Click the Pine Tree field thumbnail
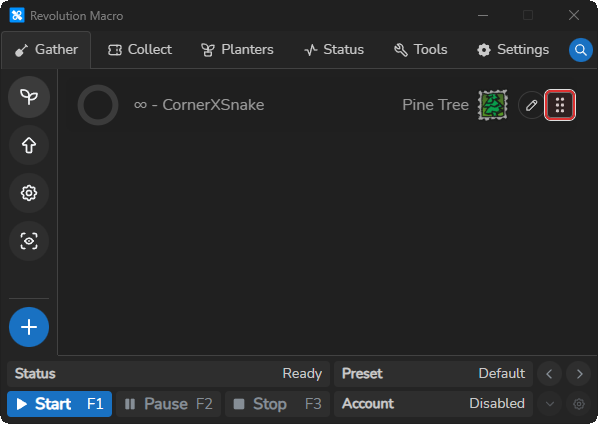598x424 pixels. tap(493, 105)
